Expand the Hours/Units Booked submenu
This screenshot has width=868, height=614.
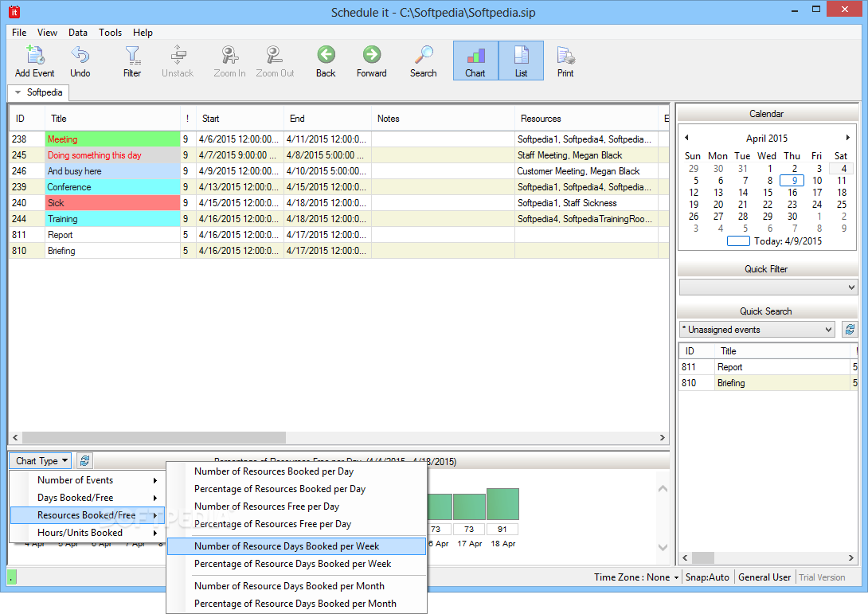(x=87, y=533)
